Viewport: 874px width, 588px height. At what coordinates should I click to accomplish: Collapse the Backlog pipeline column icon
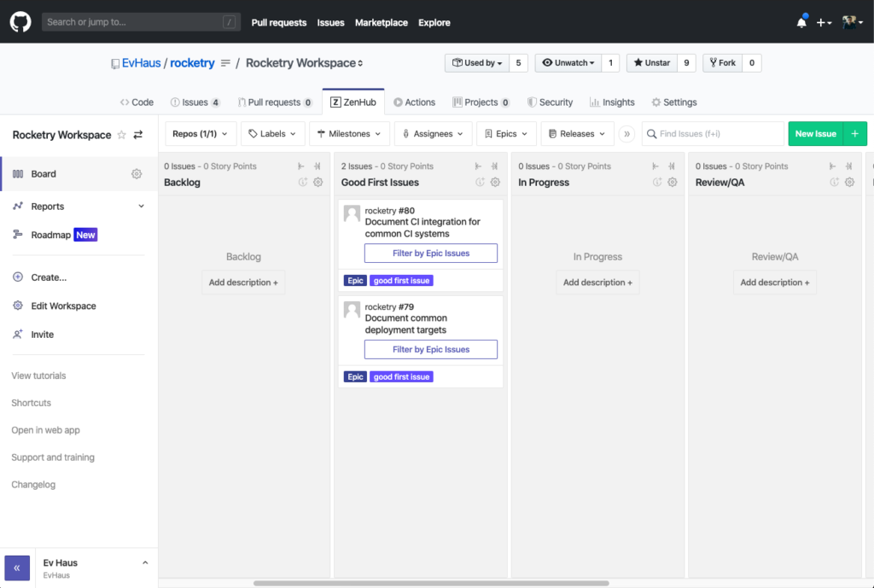(x=301, y=166)
